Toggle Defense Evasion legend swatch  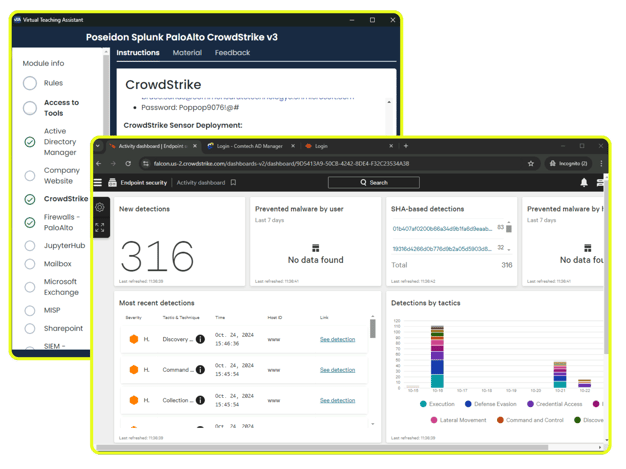(x=468, y=404)
